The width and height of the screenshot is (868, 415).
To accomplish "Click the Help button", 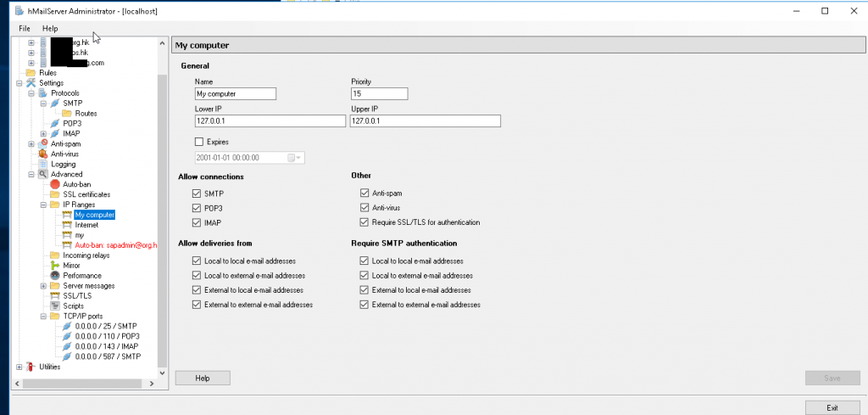I will tap(203, 378).
